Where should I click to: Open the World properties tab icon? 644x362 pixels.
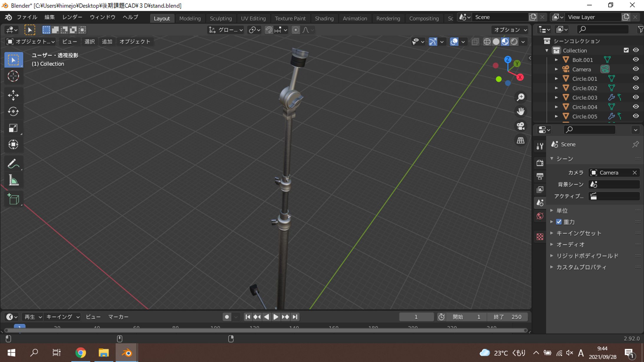coord(540,216)
